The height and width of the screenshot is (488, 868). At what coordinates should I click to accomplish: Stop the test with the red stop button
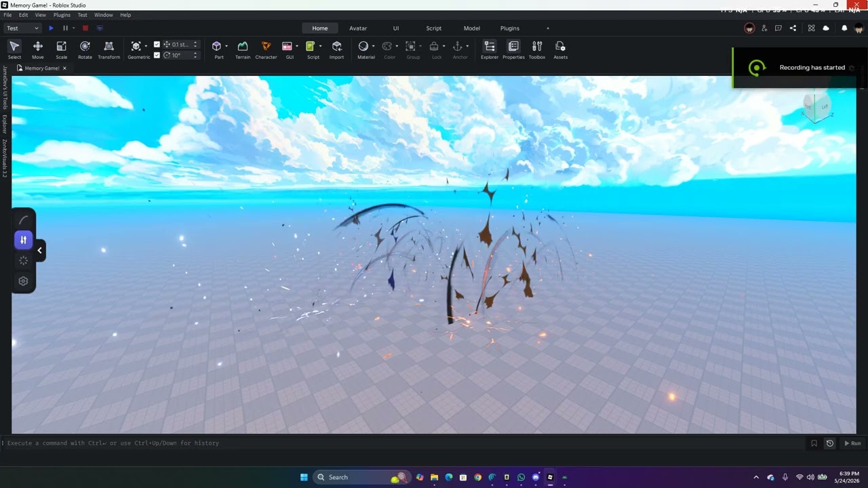click(x=85, y=28)
